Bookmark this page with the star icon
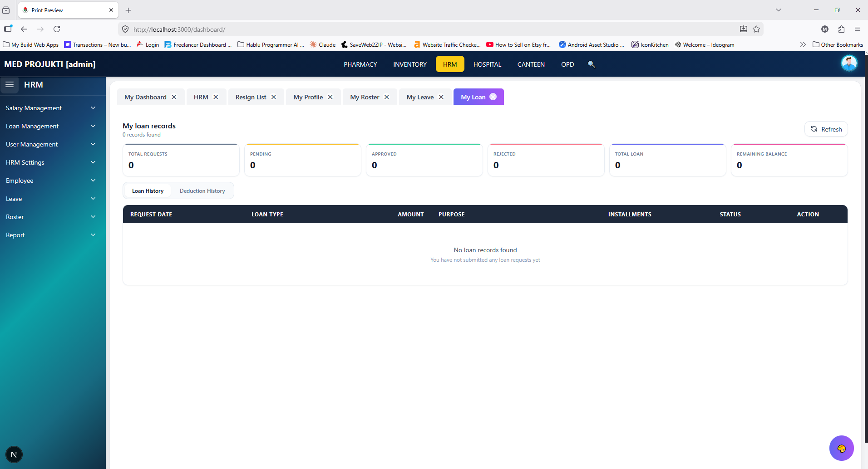This screenshot has width=868, height=469. point(756,29)
